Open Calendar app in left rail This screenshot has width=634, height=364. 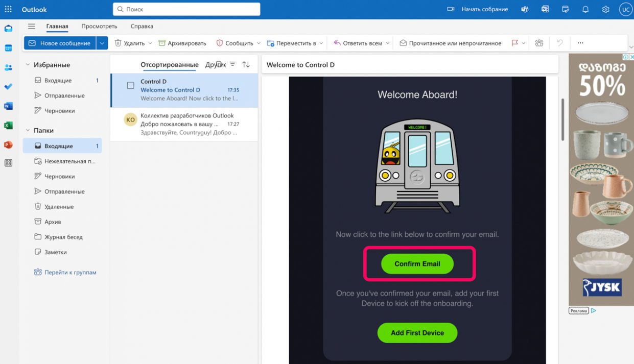[x=8, y=48]
